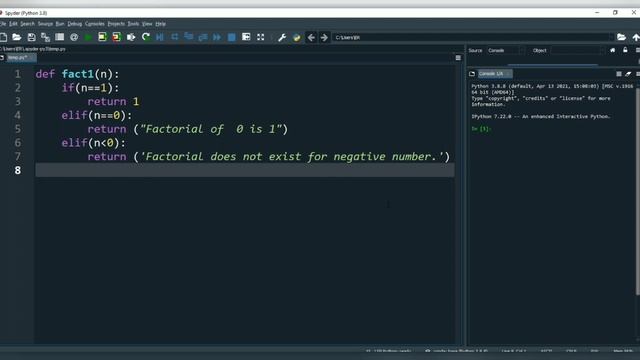Open the Search menu
This screenshot has height=360, width=640.
(27, 24)
